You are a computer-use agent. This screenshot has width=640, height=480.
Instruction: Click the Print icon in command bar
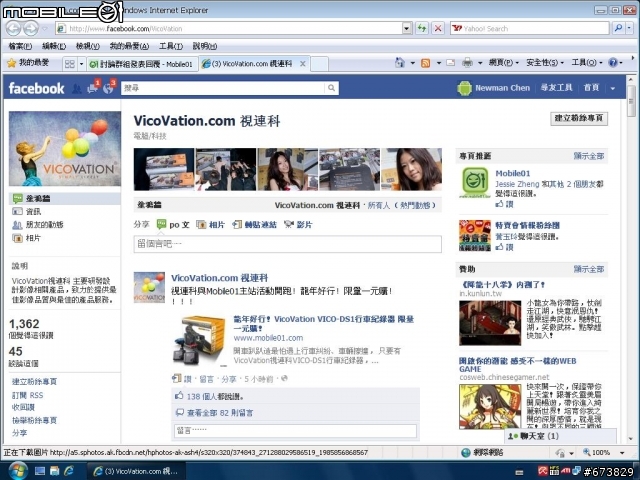pyautogui.click(x=467, y=63)
